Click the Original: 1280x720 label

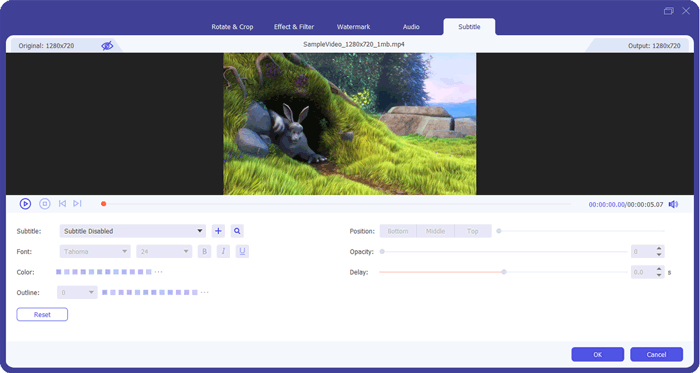point(46,46)
